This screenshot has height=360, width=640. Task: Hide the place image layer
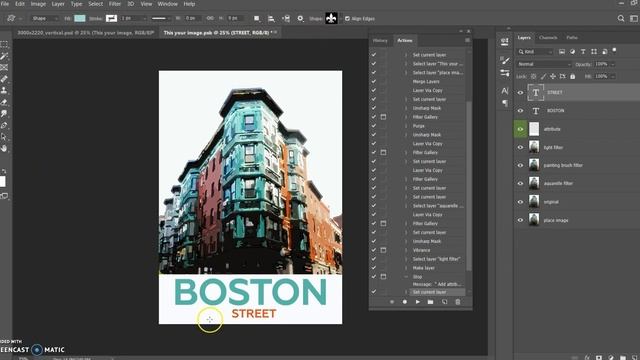pos(520,220)
